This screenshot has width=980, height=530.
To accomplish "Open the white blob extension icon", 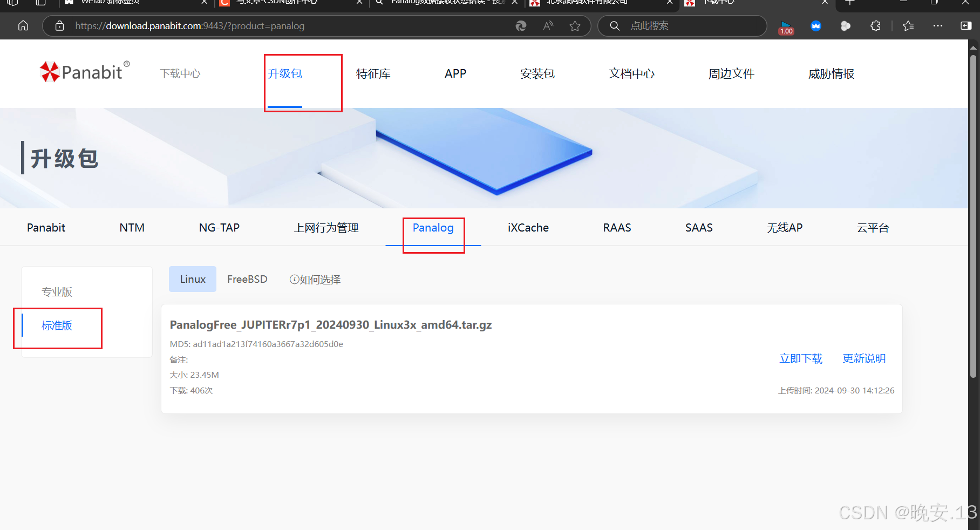I will tap(846, 25).
